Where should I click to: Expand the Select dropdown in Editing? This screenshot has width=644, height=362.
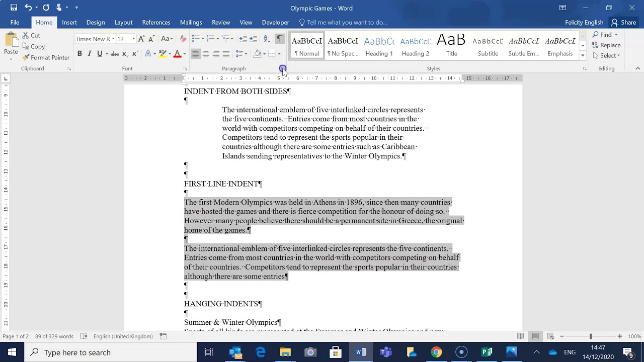607,56
